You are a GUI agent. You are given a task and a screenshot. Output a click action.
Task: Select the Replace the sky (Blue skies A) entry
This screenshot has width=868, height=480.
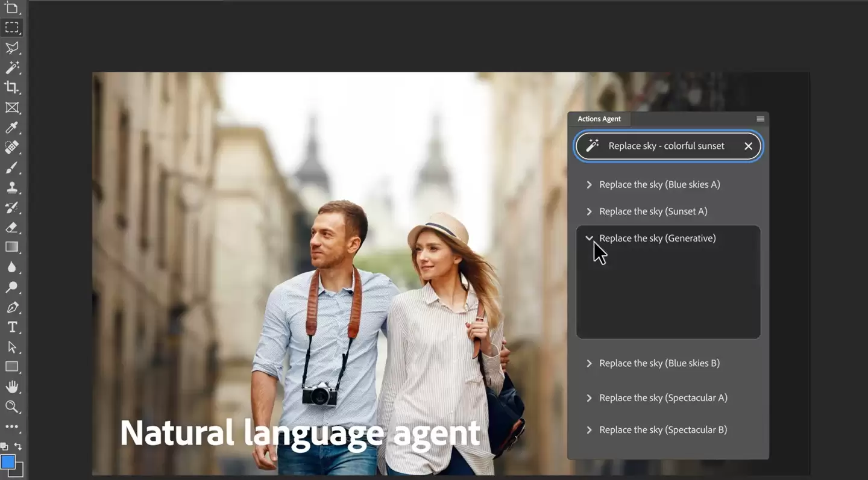pos(659,184)
